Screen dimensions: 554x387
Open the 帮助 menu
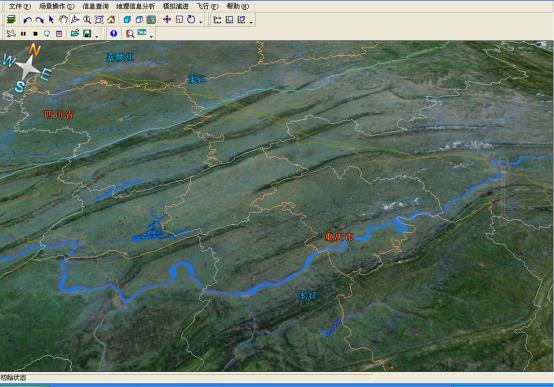[x=237, y=6]
